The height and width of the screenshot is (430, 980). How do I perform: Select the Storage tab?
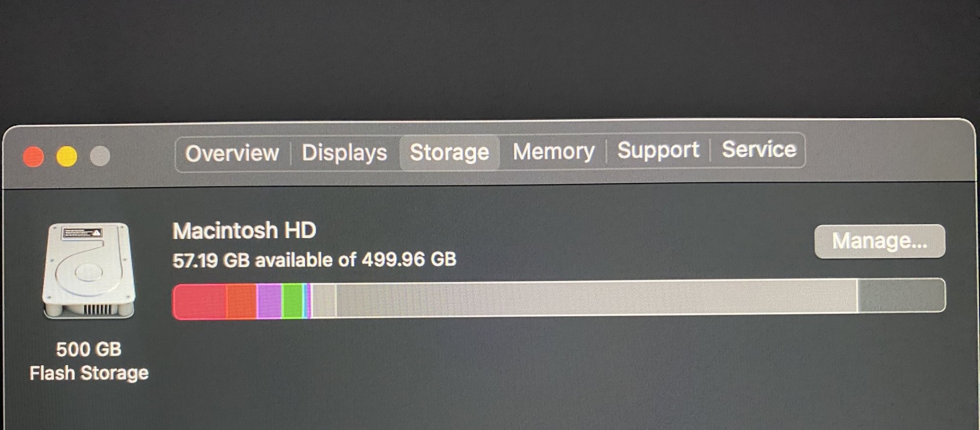click(x=449, y=152)
